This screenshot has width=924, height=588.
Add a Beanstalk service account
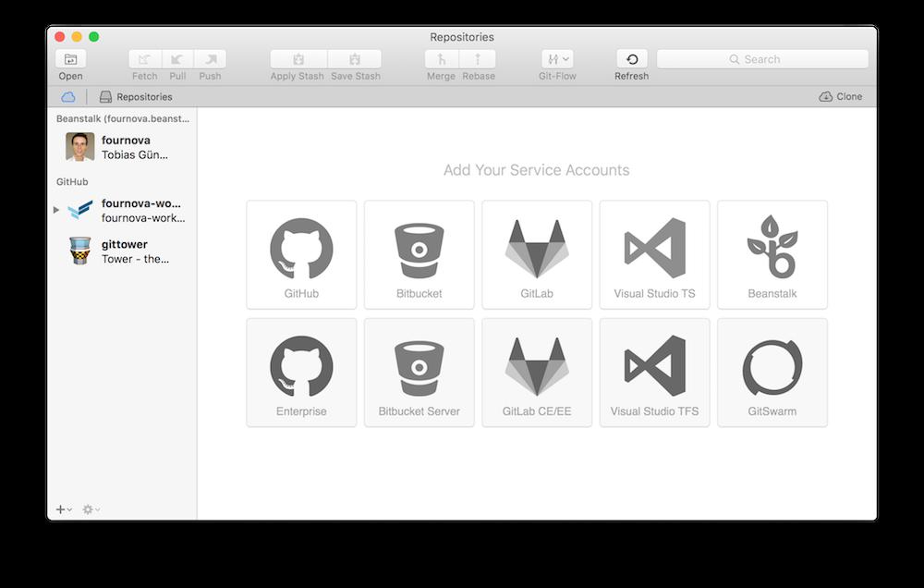click(772, 254)
